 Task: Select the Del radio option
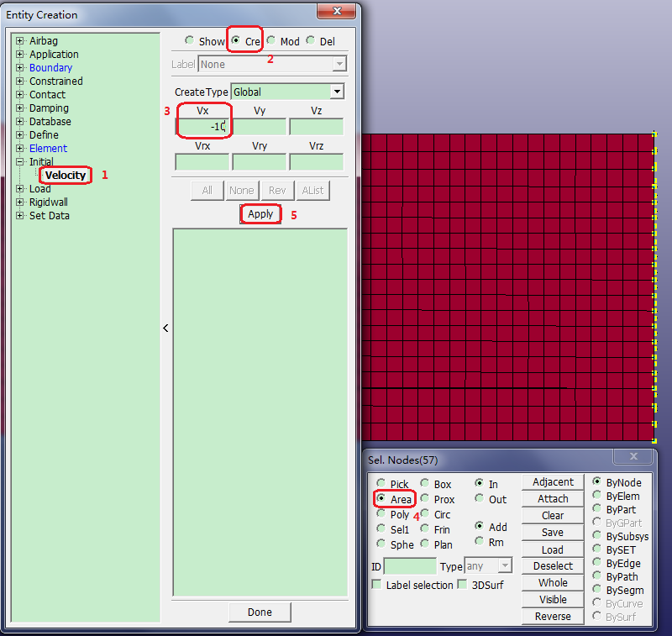coord(311,41)
